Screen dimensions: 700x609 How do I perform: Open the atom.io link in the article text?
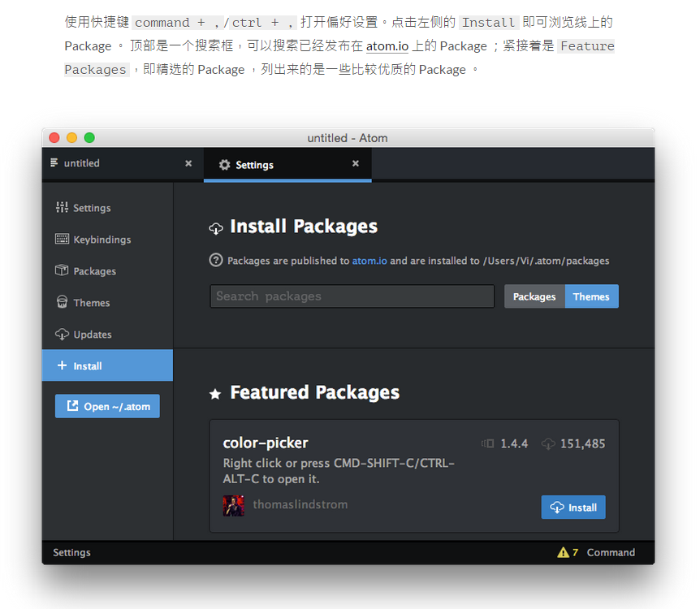point(387,46)
